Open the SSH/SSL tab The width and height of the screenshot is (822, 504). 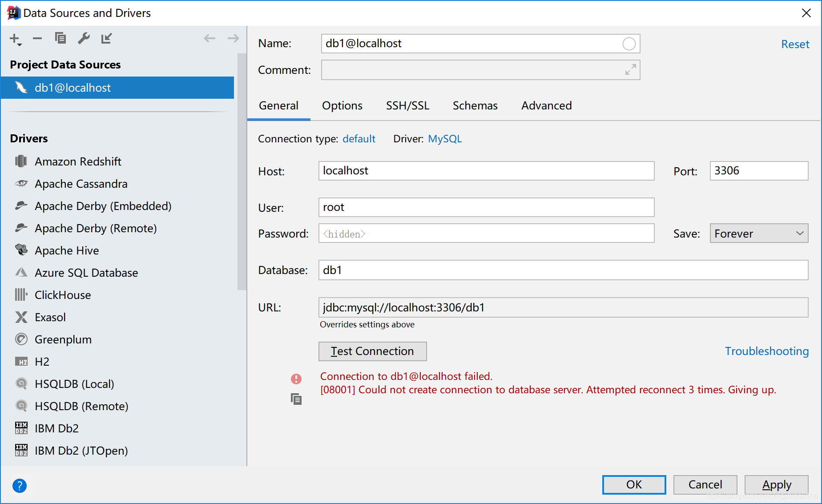point(407,106)
